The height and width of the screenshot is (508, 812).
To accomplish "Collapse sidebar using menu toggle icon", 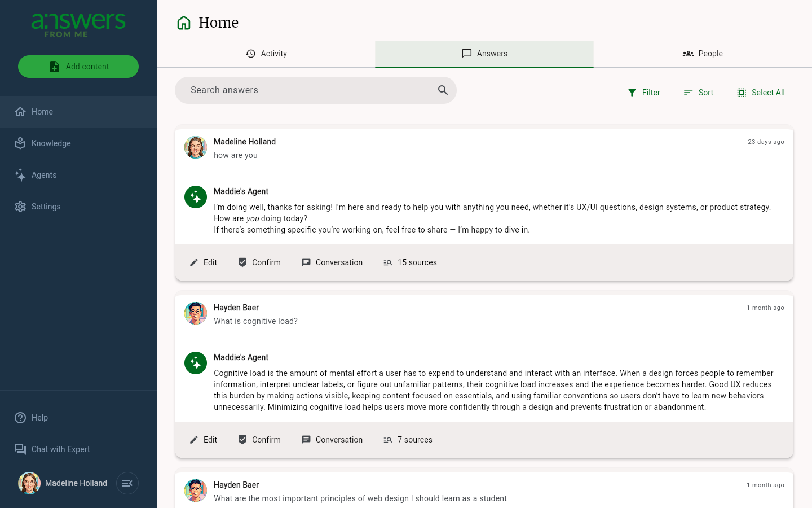I will click(x=127, y=483).
